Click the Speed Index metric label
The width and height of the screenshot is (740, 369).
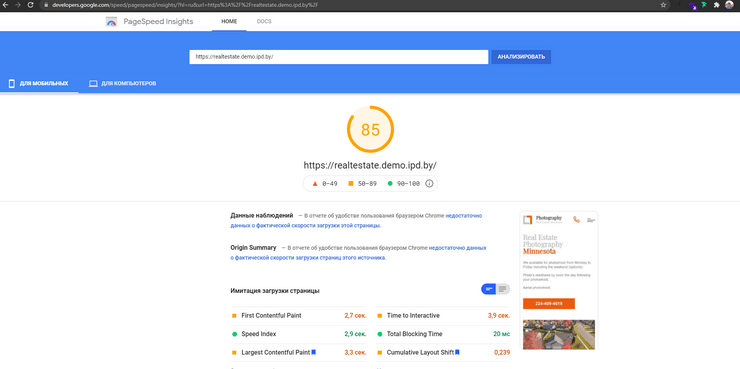259,334
